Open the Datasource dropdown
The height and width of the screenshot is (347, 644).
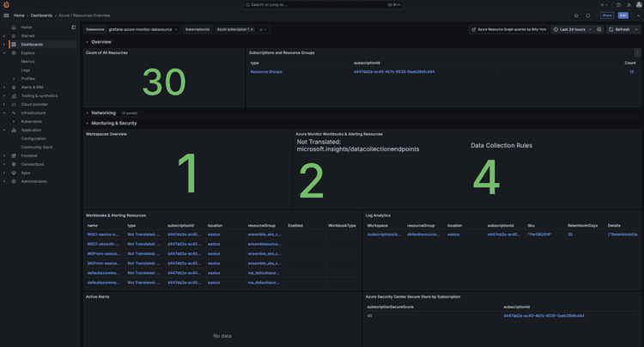(x=143, y=29)
